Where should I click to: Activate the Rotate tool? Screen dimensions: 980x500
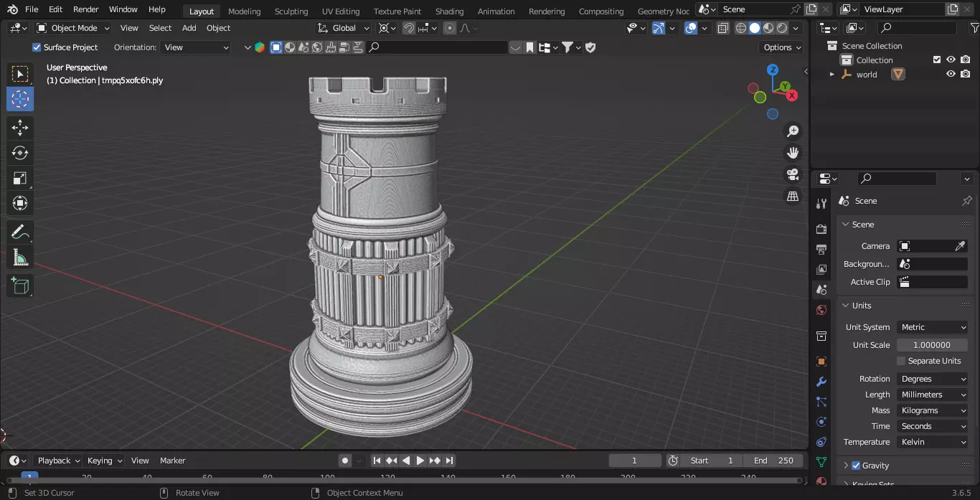tap(20, 153)
